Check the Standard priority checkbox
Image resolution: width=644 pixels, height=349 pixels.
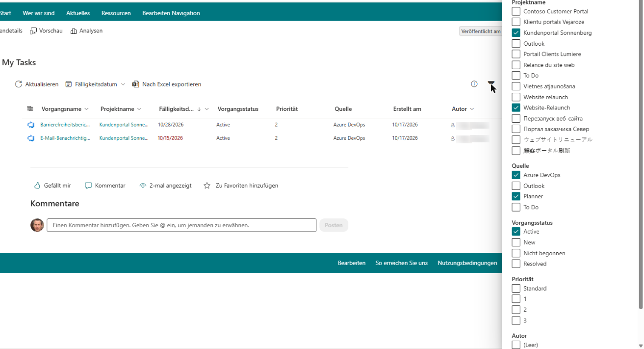tap(516, 289)
